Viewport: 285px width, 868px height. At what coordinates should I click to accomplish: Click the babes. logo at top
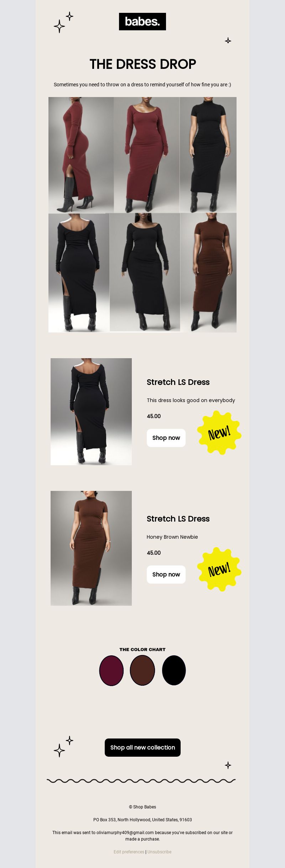[142, 21]
